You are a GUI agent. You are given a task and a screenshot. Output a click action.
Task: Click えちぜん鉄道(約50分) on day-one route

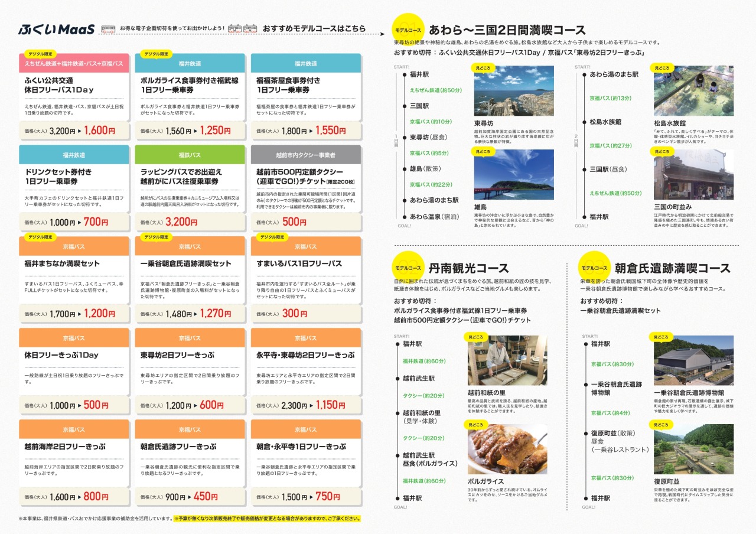tap(436, 90)
